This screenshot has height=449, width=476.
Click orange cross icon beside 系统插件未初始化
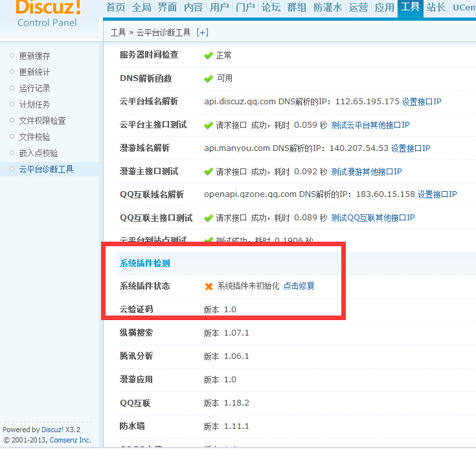tap(209, 286)
